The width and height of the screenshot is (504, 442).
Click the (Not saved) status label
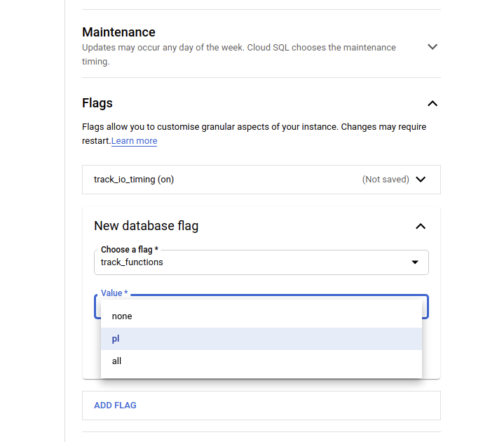point(386,180)
